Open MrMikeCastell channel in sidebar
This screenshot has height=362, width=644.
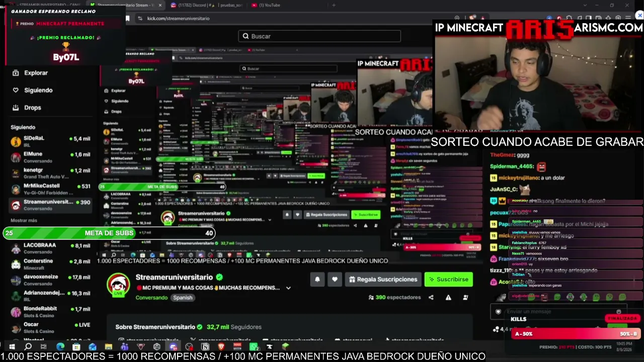50,189
